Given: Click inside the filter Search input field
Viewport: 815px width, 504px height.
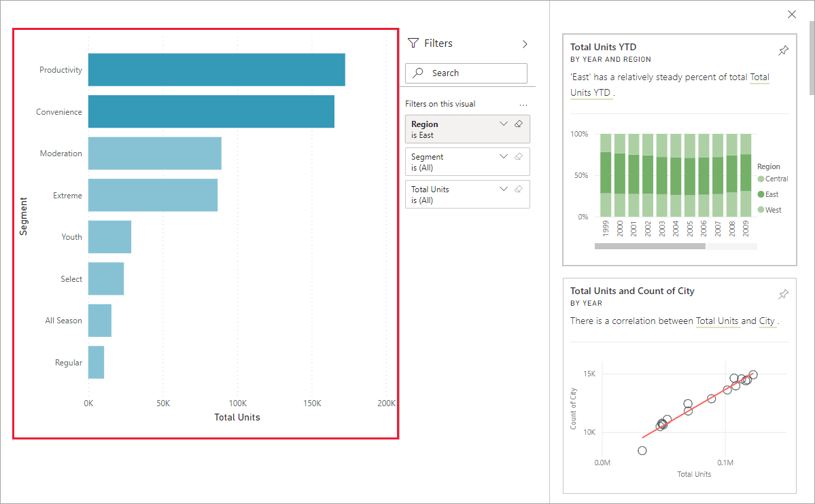Looking at the screenshot, I should 469,73.
